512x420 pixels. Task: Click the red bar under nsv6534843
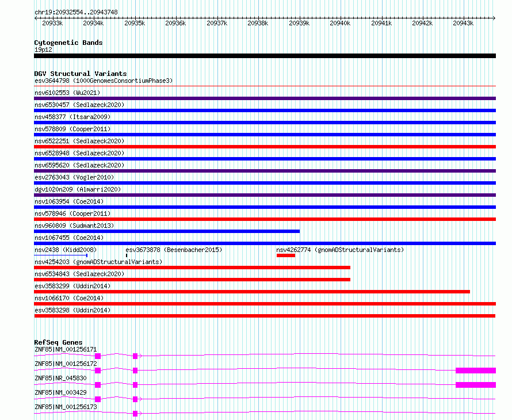[192, 280]
